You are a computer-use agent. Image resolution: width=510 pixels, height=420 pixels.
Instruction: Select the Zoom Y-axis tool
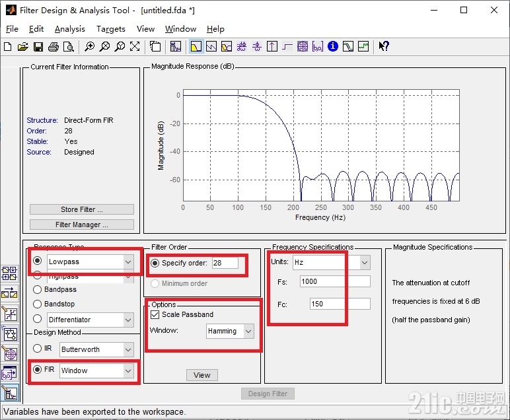120,46
